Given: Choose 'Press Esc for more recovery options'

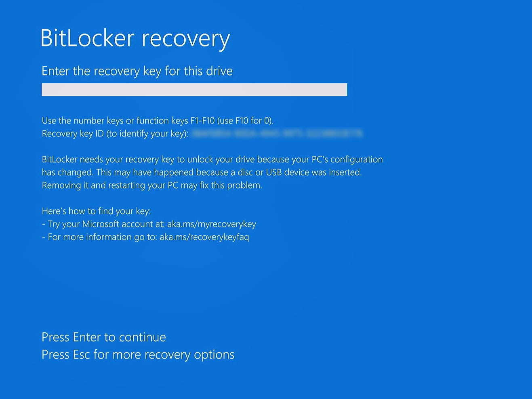Looking at the screenshot, I should (x=138, y=355).
